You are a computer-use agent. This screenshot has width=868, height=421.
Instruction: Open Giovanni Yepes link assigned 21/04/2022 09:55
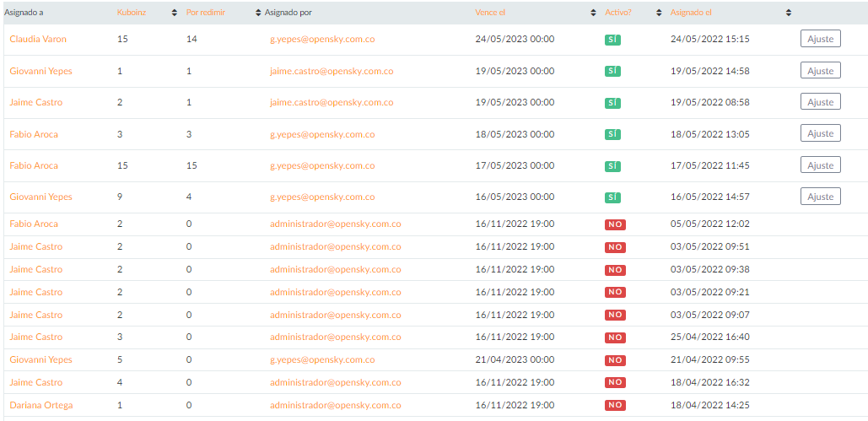41,359
